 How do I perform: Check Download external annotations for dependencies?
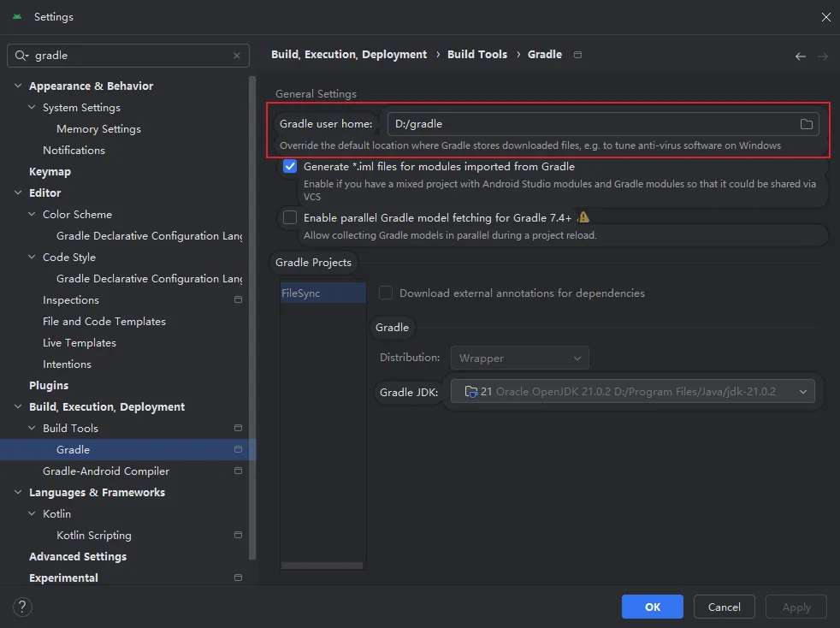tap(386, 293)
